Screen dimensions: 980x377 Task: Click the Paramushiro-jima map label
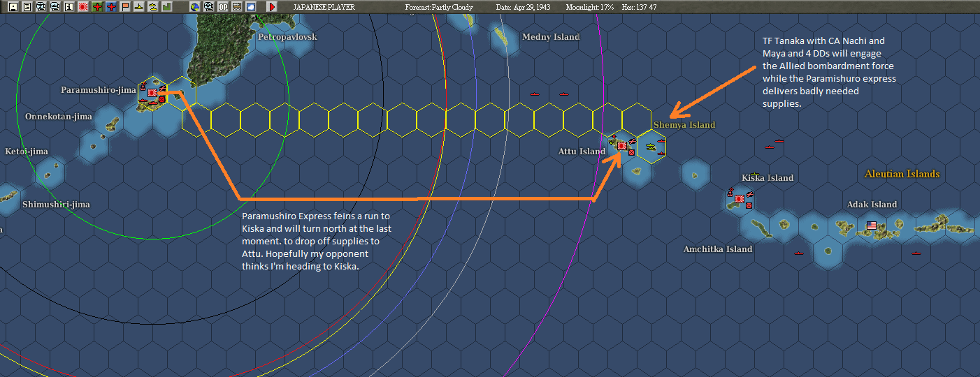tap(98, 90)
